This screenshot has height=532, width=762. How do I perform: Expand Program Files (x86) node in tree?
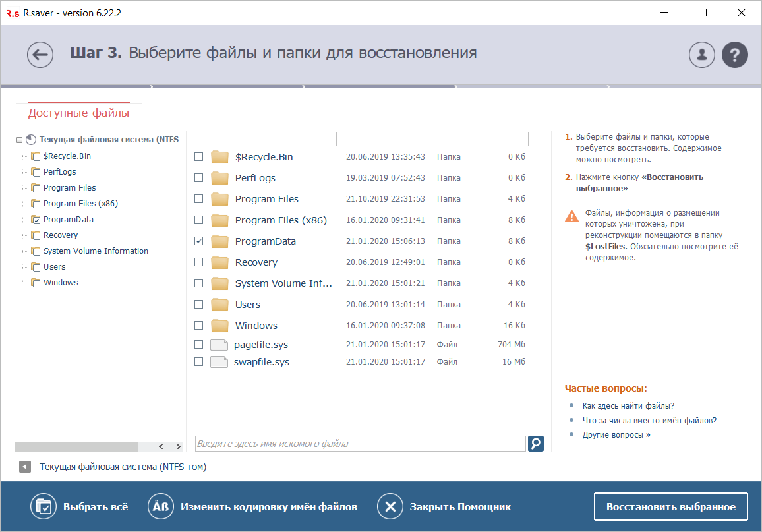[x=24, y=204]
